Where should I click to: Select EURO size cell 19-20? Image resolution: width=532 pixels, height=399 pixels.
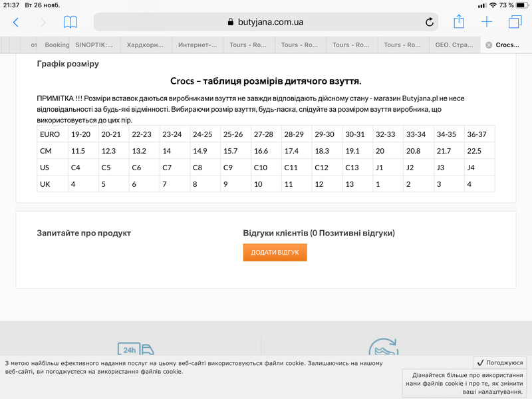(84, 134)
